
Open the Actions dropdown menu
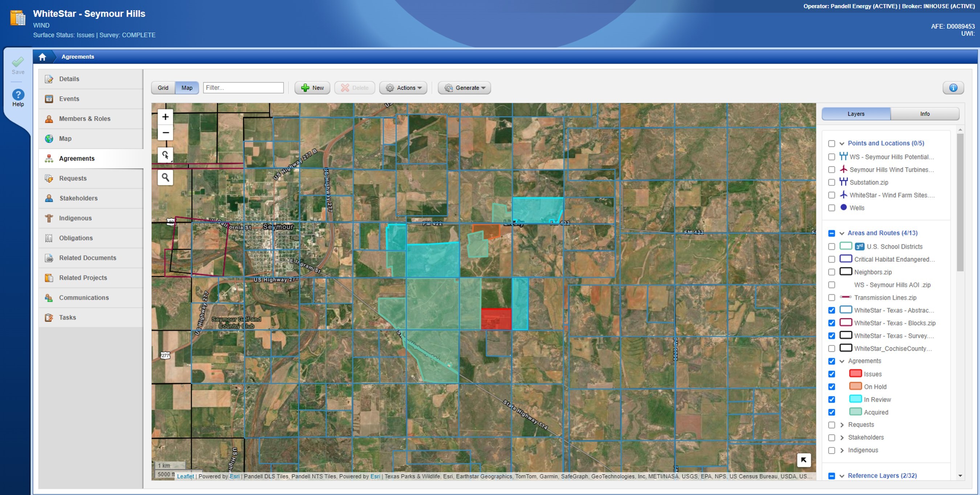[403, 88]
